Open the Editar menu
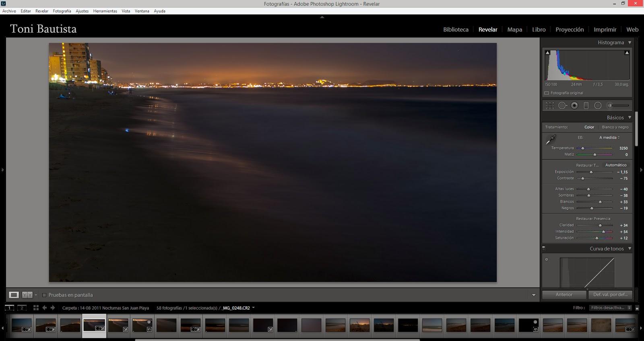The image size is (644, 341). click(26, 11)
